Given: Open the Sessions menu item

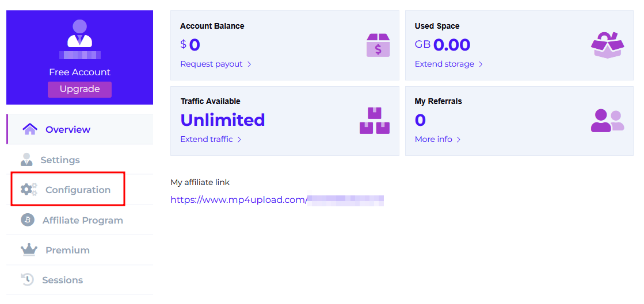Looking at the screenshot, I should click(x=80, y=280).
